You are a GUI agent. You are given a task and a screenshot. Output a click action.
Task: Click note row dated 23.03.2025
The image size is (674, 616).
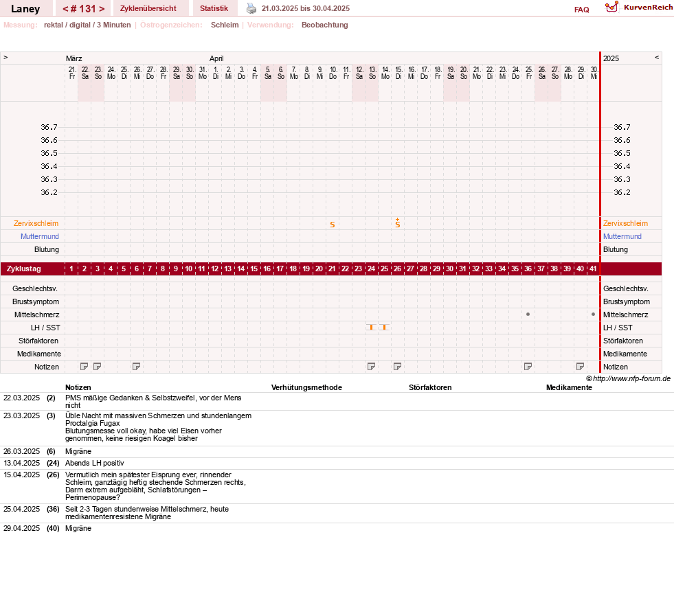tap(337, 427)
